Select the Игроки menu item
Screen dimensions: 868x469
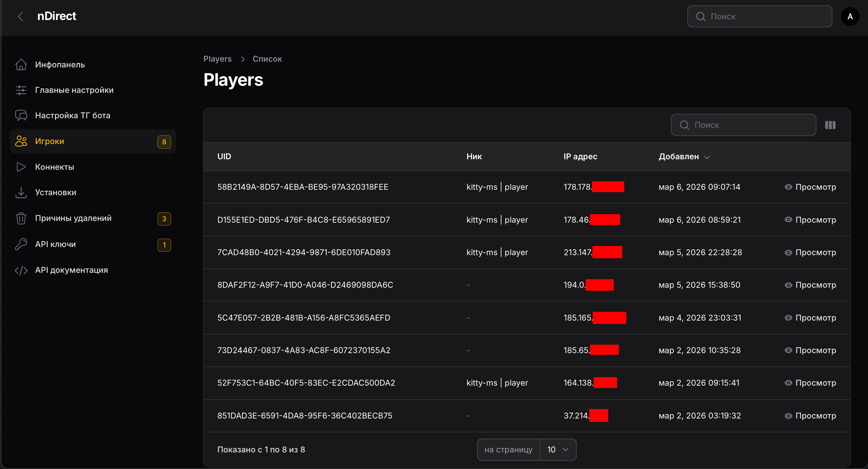pyautogui.click(x=50, y=141)
